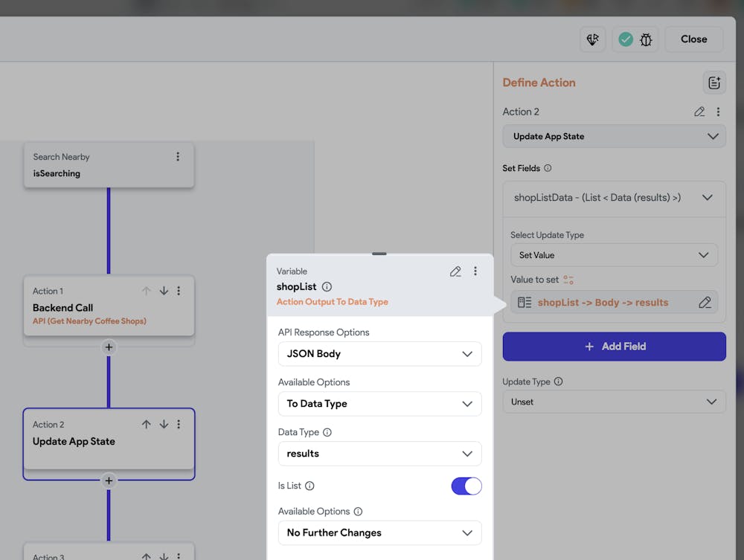Click the shopList Body results value field

603,303
